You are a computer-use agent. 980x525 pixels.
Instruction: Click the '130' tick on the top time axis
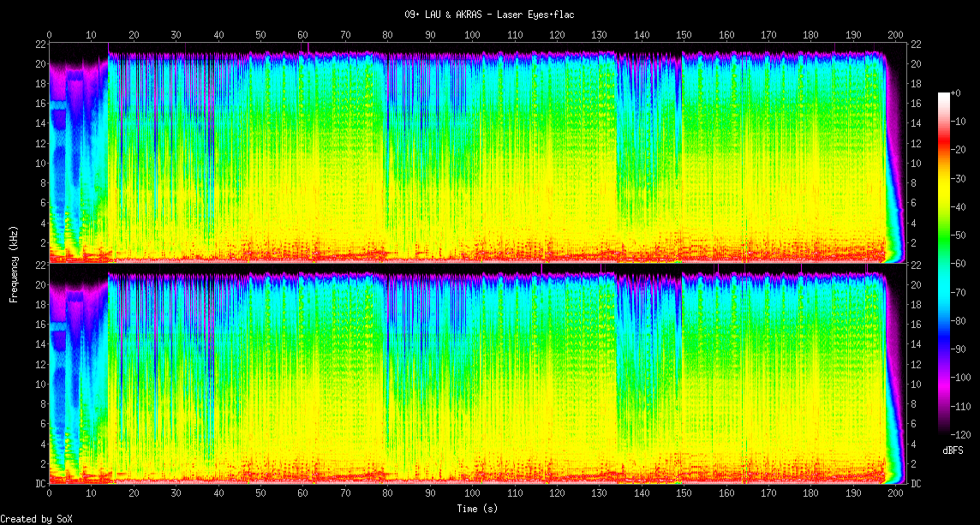[599, 35]
